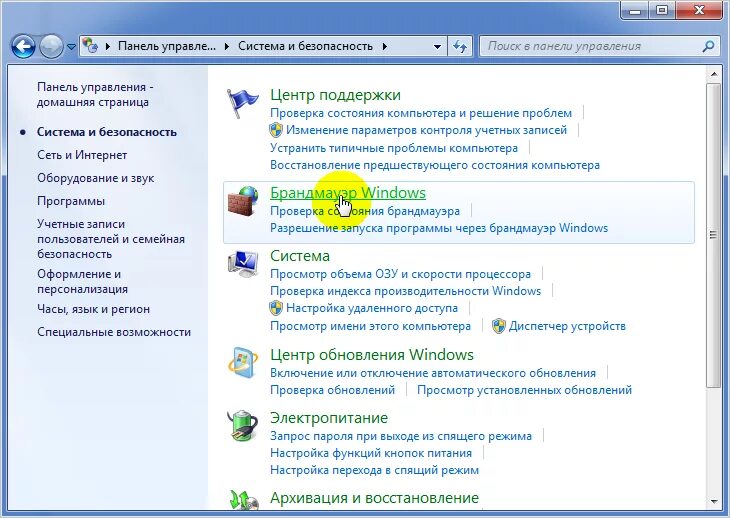The image size is (730, 518).
Task: Open Часы, язык и регион category
Action: [93, 309]
